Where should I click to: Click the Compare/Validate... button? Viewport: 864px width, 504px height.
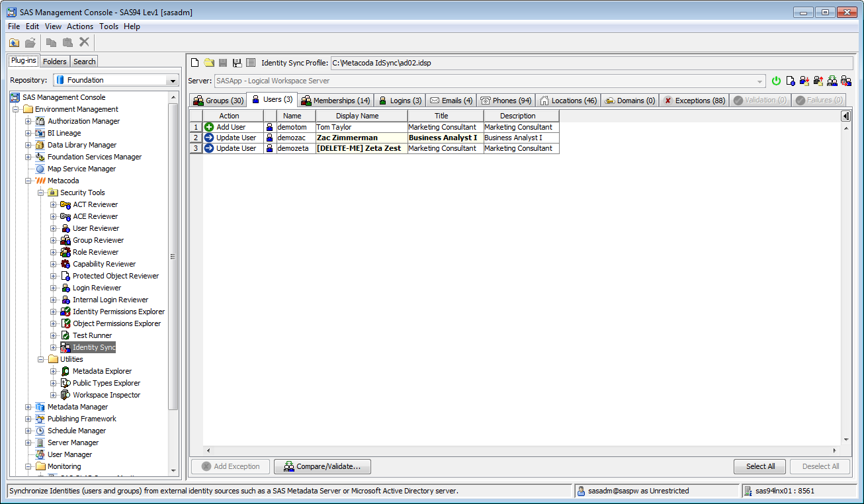[322, 466]
